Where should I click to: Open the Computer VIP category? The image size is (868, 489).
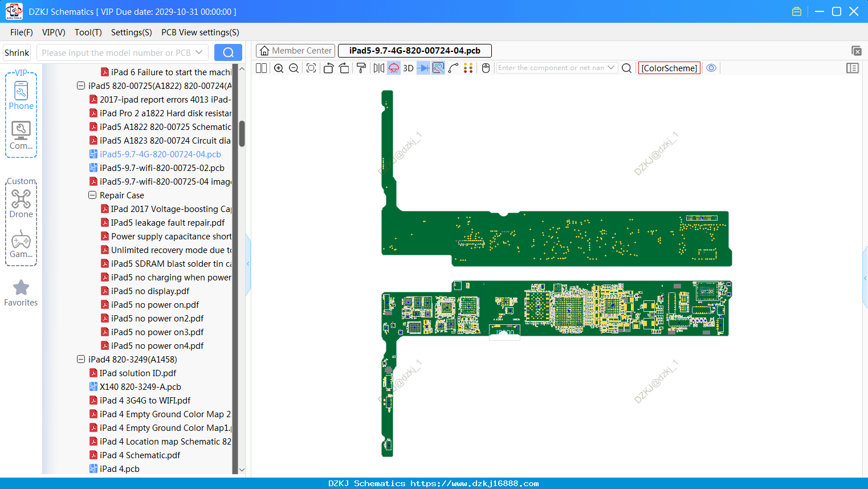pos(21,136)
